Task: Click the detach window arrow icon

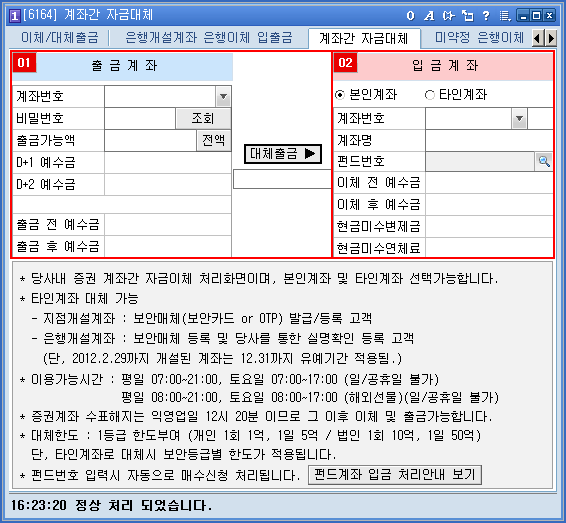Action: 467,16
